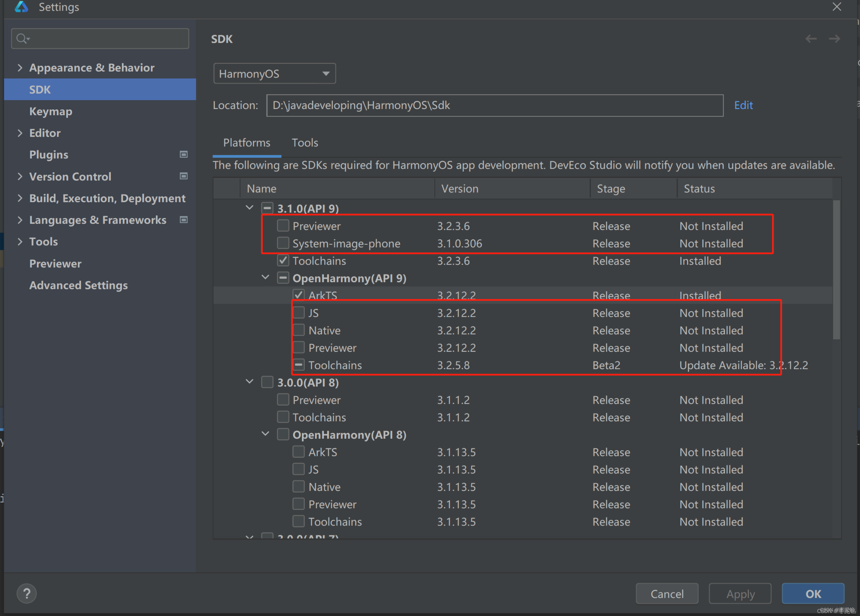This screenshot has width=860, height=616.
Task: Click the SDK Location path field
Action: [x=495, y=106]
